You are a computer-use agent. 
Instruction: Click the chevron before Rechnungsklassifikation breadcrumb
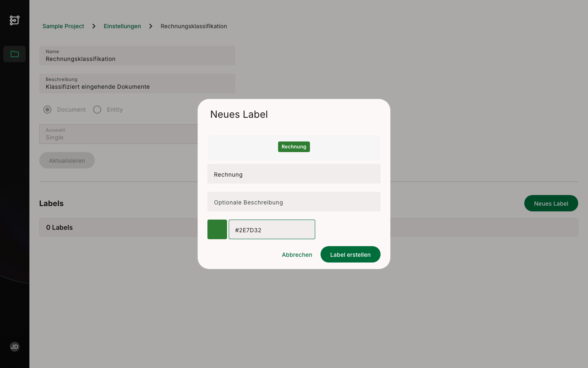click(151, 26)
